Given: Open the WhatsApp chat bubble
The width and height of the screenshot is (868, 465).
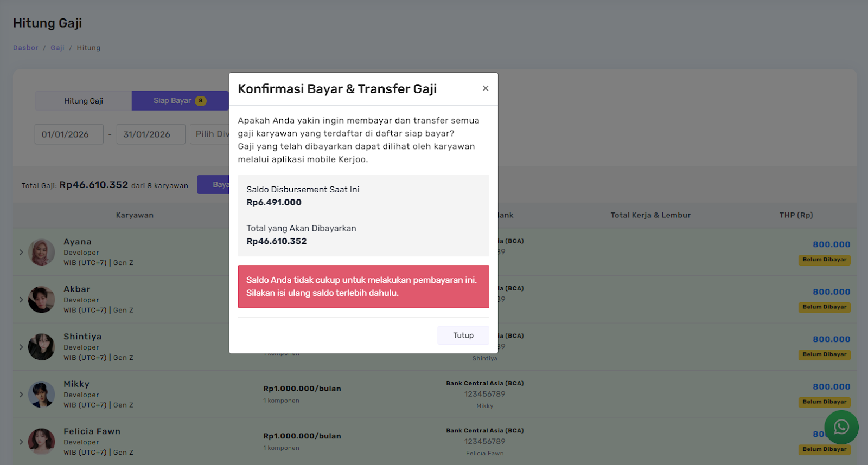Looking at the screenshot, I should (x=841, y=427).
